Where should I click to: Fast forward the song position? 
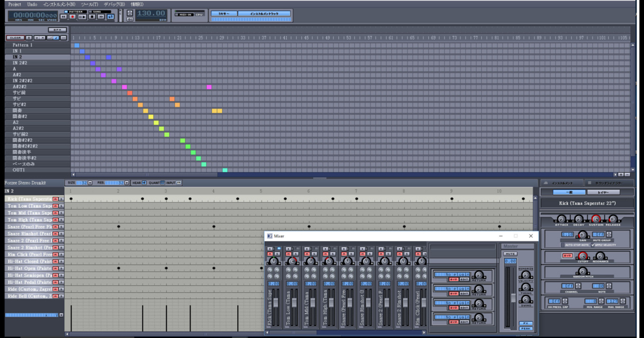tap(101, 17)
